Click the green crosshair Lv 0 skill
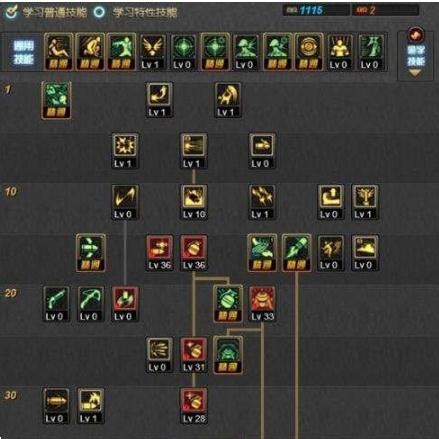Screen dimensions: 439x439 pos(183,52)
